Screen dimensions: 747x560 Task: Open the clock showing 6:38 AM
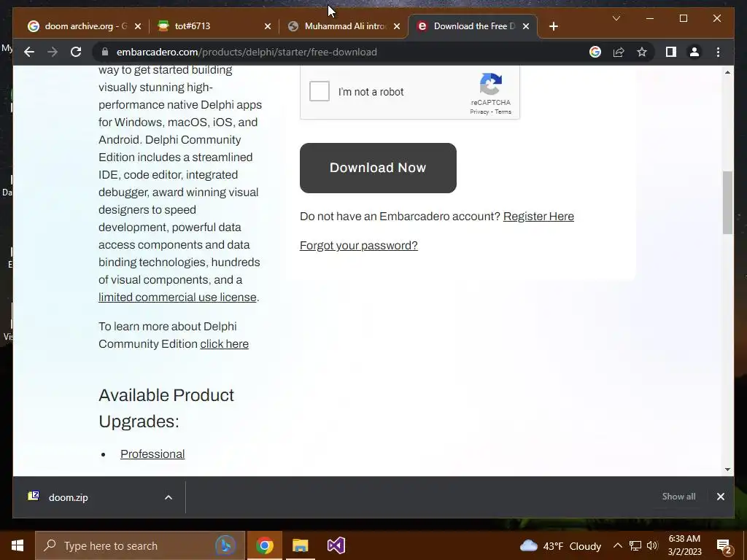[x=684, y=545]
